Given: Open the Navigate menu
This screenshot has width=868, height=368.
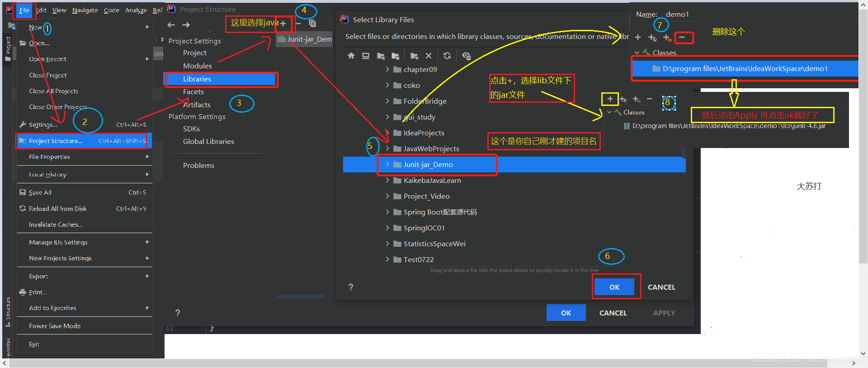Looking at the screenshot, I should (x=85, y=10).
